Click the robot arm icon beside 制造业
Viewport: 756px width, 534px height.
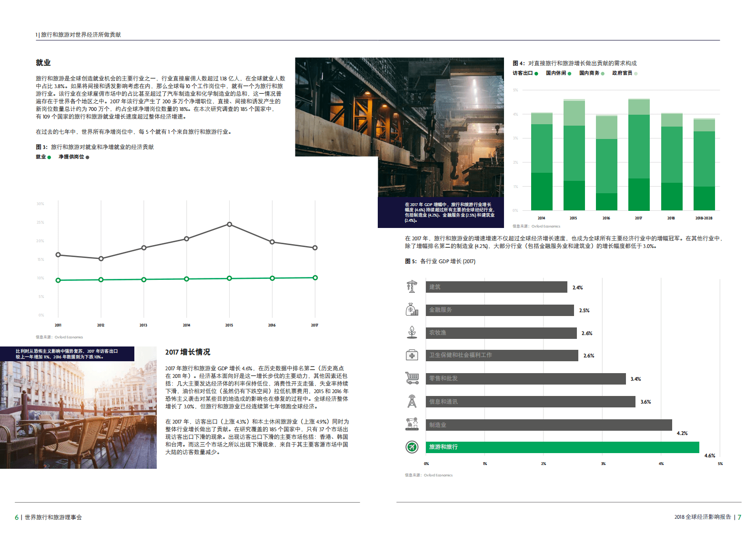click(412, 424)
